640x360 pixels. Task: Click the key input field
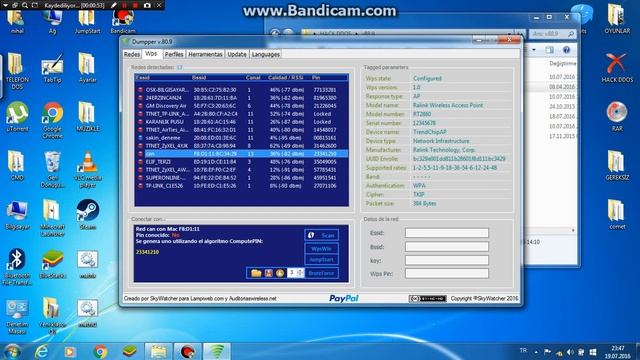click(447, 260)
